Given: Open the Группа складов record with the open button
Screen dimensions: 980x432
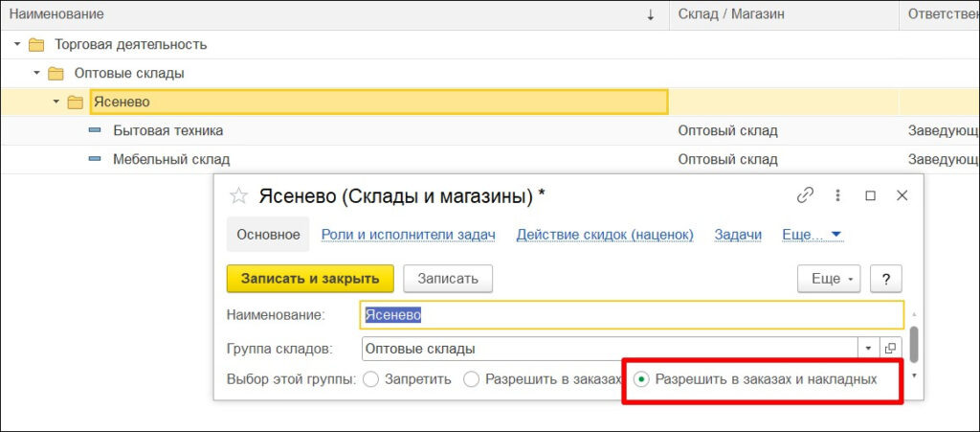Looking at the screenshot, I should click(x=891, y=349).
